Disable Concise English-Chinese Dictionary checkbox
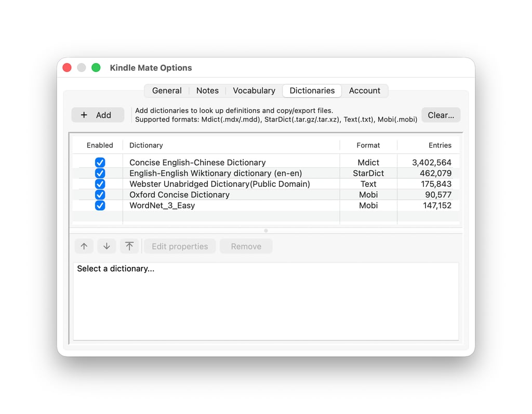 [x=100, y=162]
